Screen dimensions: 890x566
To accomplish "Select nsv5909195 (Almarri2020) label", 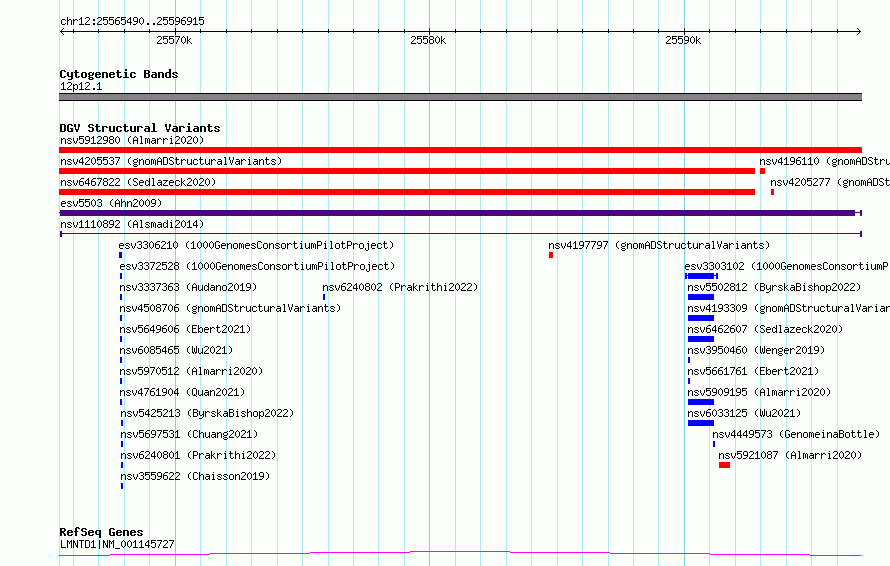I will pyautogui.click(x=759, y=392).
